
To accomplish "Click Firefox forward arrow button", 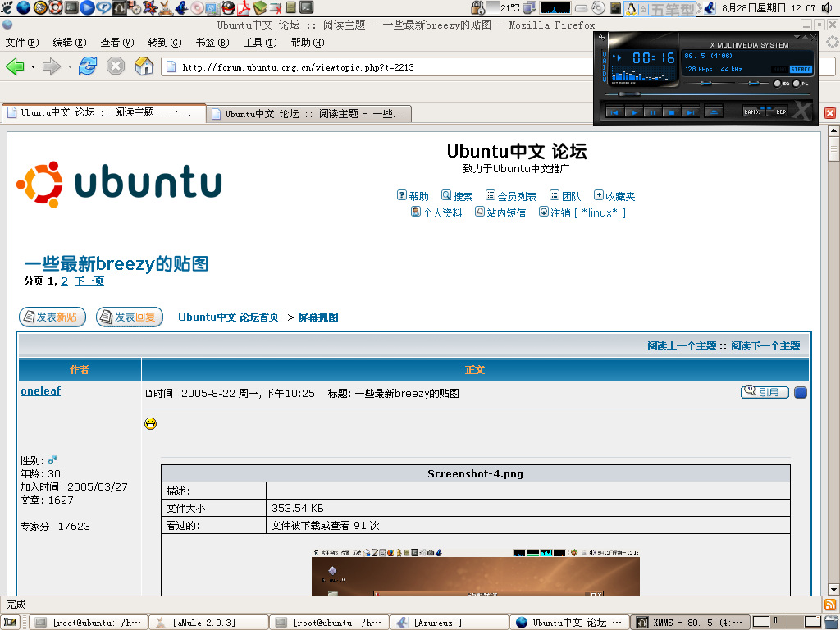I will 52,66.
